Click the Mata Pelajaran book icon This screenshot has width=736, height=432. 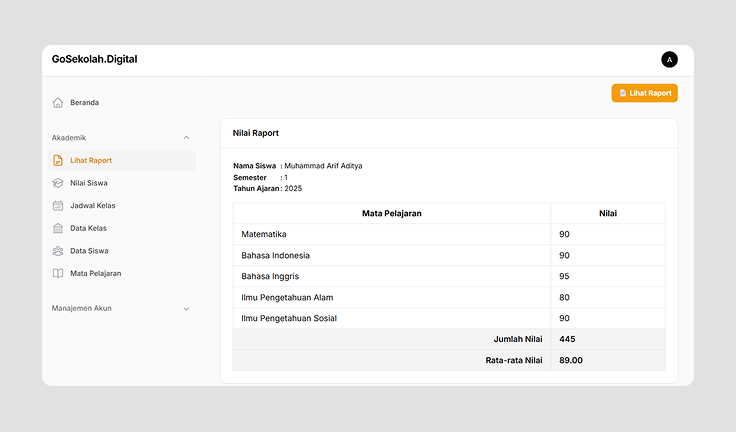point(58,273)
